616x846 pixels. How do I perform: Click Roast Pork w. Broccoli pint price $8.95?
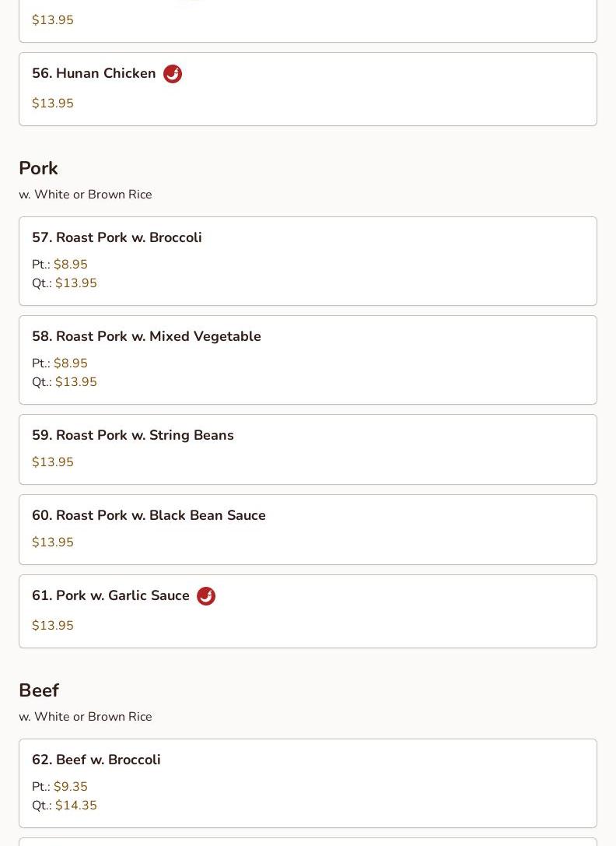click(71, 265)
